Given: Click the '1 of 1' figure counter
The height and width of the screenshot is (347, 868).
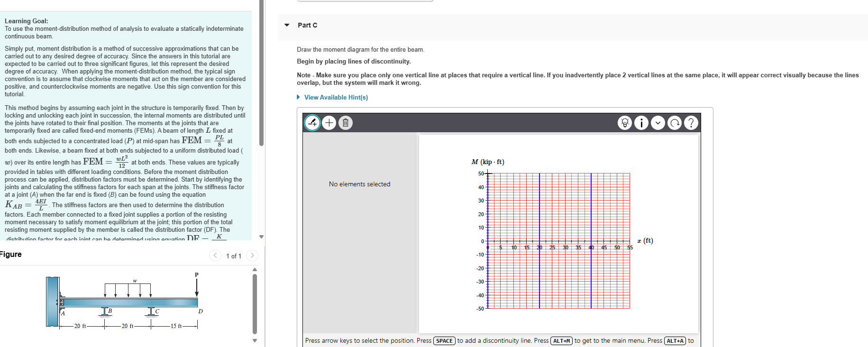Looking at the screenshot, I should click(234, 256).
